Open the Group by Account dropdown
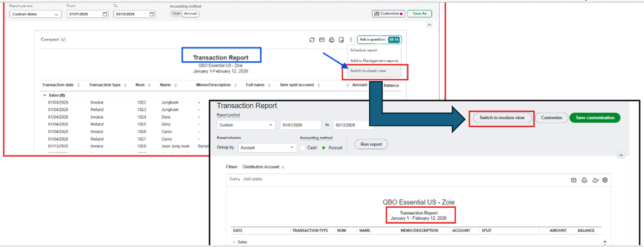Screen dimensions: 644x247 coord(268,148)
